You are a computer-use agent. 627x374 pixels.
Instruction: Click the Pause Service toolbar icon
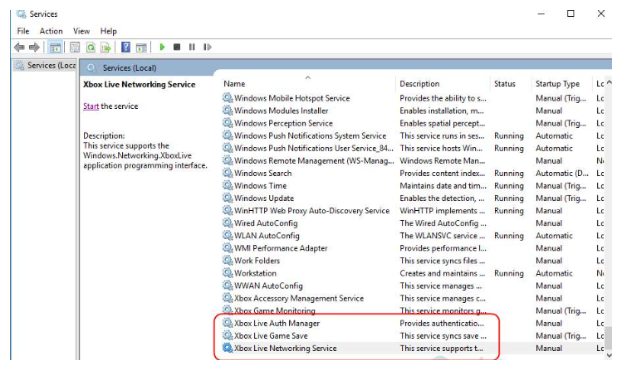pos(192,47)
